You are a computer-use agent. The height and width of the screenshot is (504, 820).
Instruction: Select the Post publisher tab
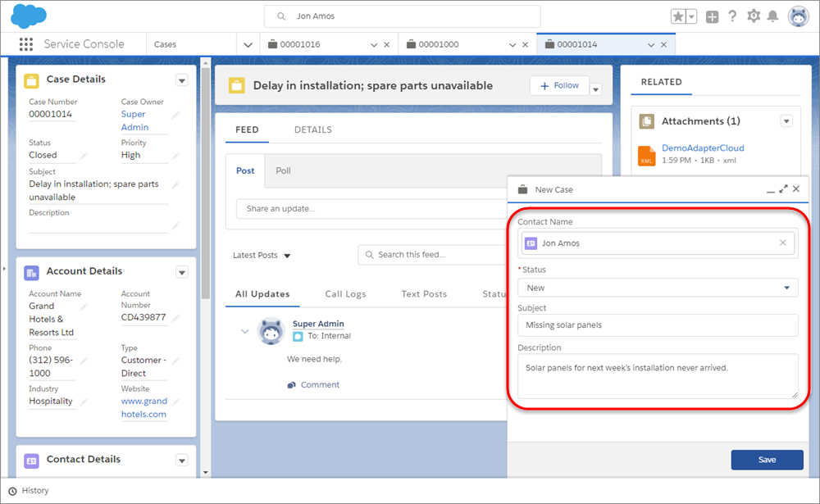245,171
